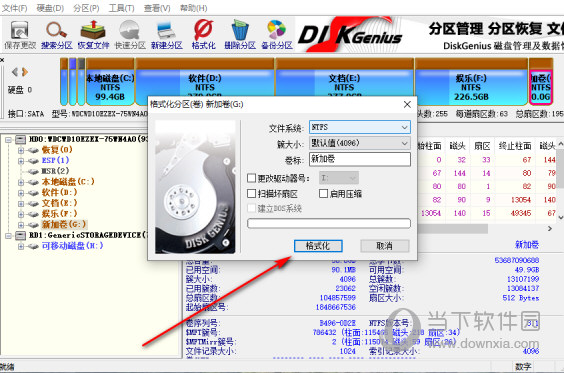Go to next disk with right arrow
The height and width of the screenshot is (373, 564).
click(24, 72)
